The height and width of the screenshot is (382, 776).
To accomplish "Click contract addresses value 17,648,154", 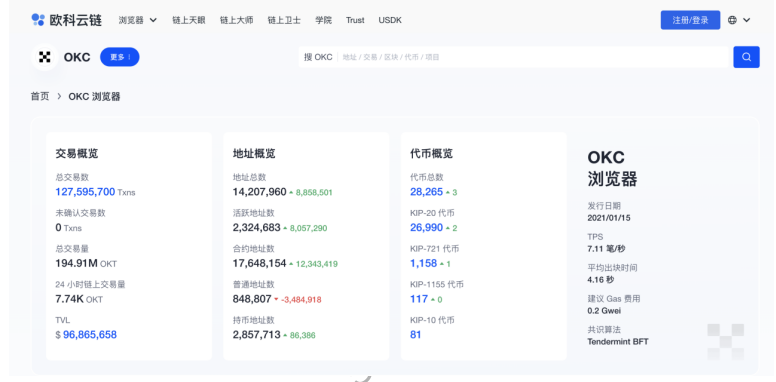I will tap(259, 264).
